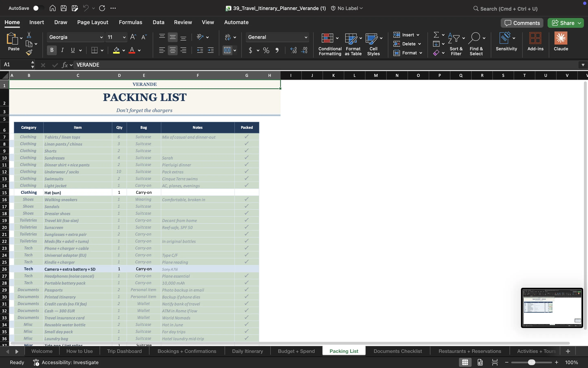This screenshot has width=588, height=368.
Task: Click the Increase Decimal icon
Action: [294, 50]
